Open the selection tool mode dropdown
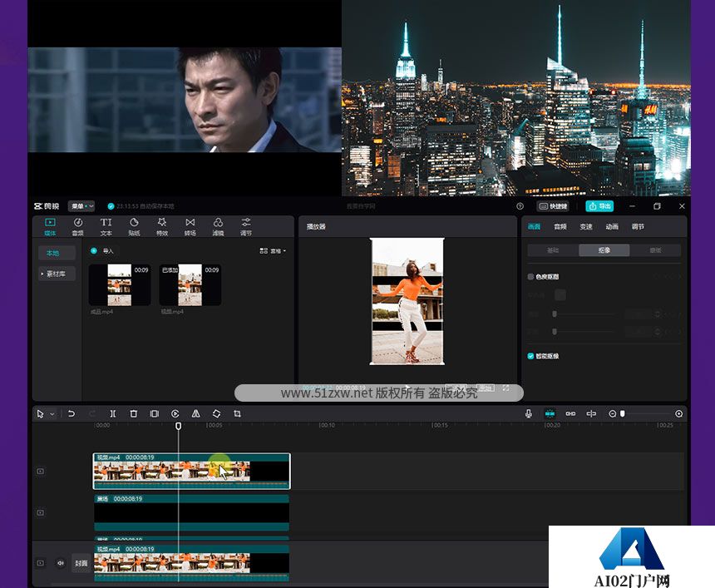Viewport: 715px width, 588px height. point(52,414)
